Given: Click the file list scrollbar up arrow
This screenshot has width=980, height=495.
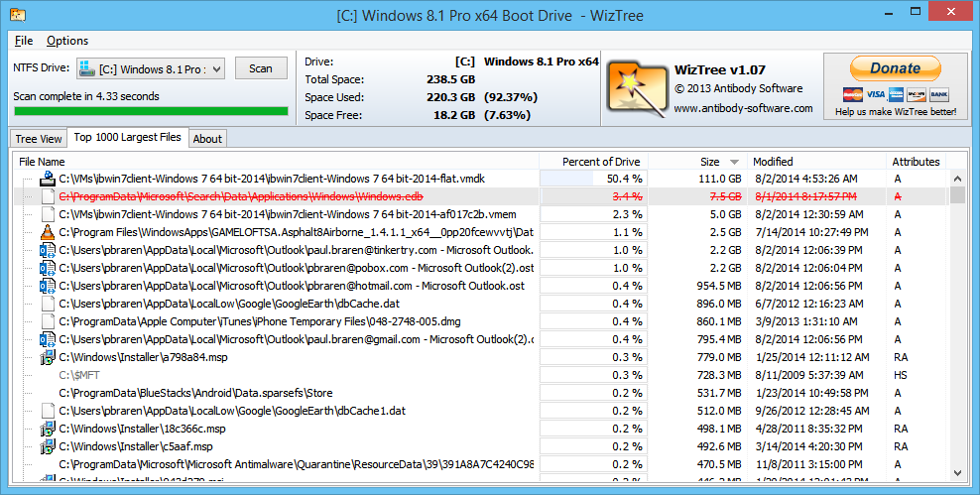Looking at the screenshot, I should [x=957, y=180].
